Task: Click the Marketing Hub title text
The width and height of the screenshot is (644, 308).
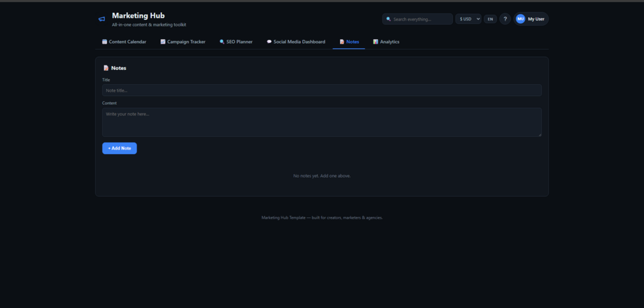Action: coord(138,15)
